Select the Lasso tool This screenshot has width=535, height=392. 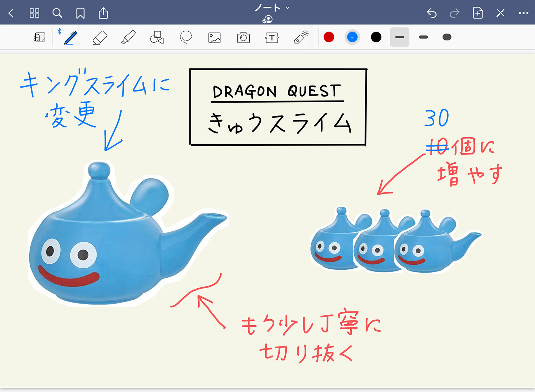[186, 37]
